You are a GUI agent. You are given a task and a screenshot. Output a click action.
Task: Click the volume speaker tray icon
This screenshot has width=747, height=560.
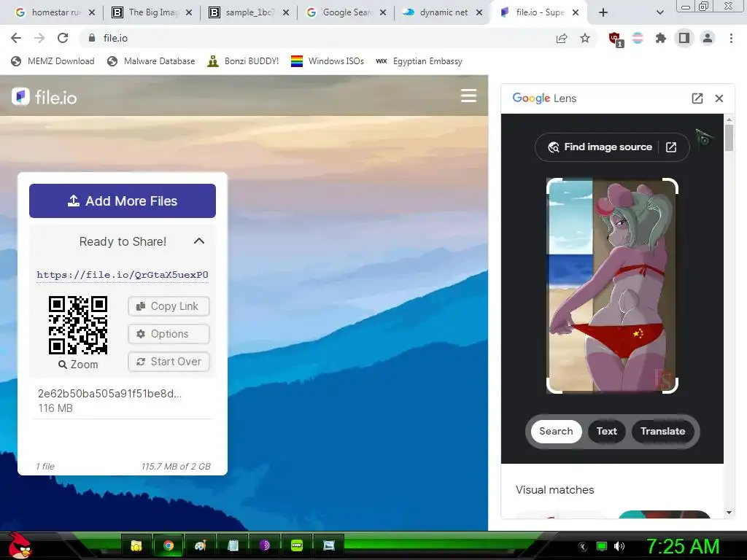(619, 546)
